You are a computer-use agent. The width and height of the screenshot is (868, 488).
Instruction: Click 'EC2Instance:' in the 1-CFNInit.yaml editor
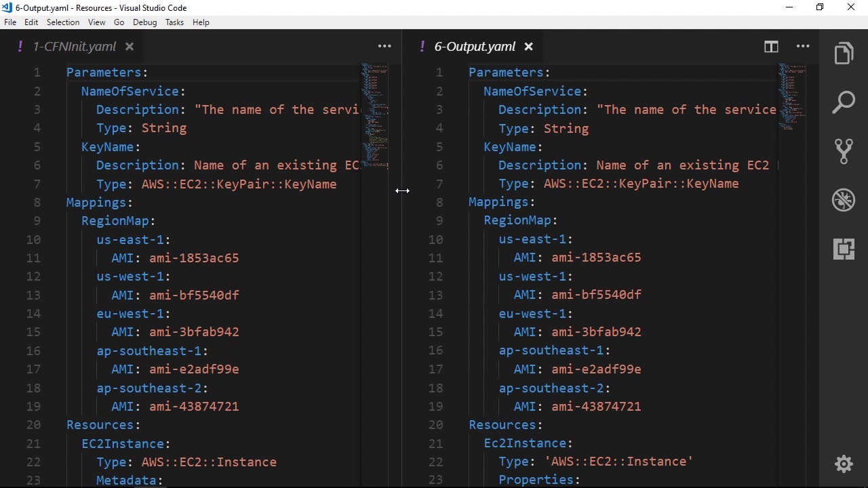126,443
